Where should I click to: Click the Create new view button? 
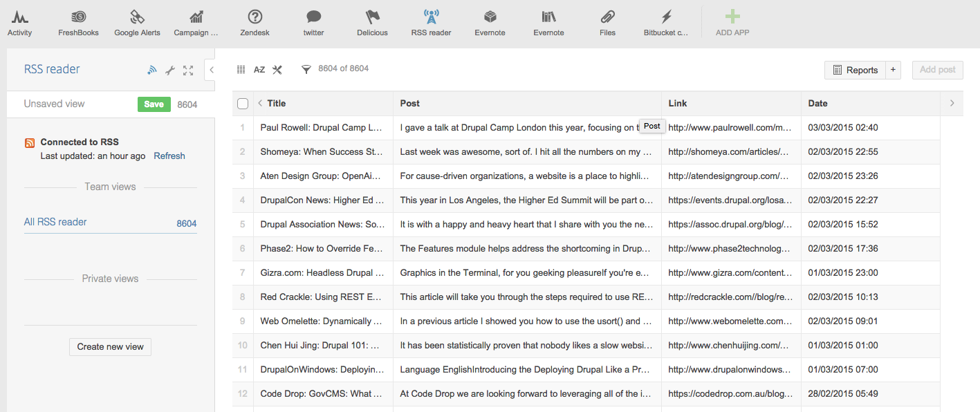(110, 346)
